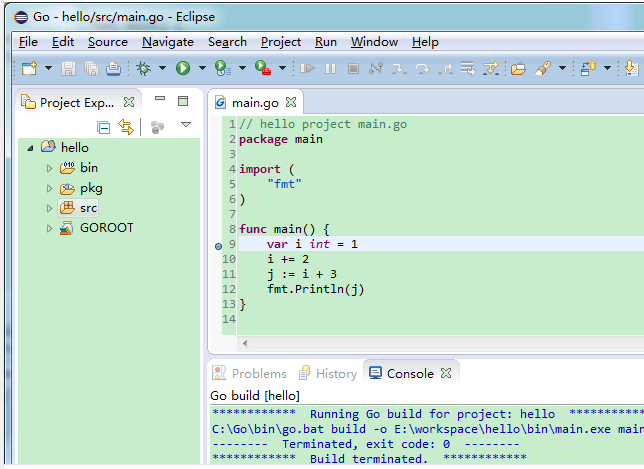Click the Next Annotation down-arrow icon
Screen dimensions: 644x469
(631, 68)
